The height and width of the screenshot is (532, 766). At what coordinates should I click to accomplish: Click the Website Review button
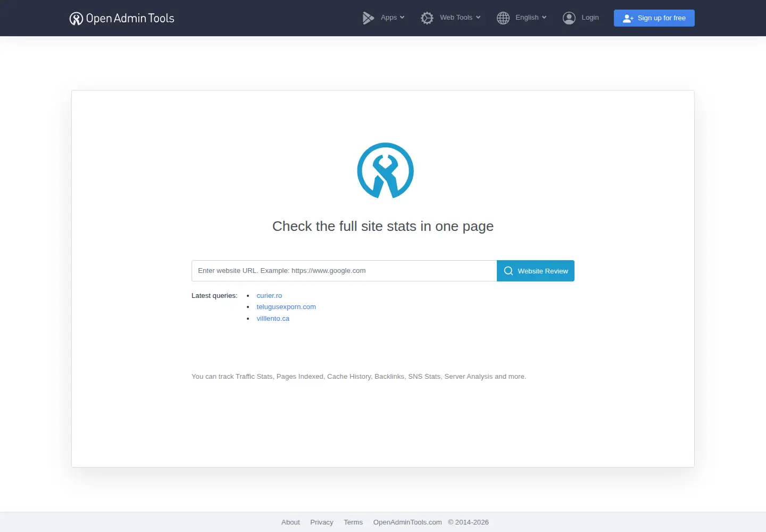click(536, 271)
